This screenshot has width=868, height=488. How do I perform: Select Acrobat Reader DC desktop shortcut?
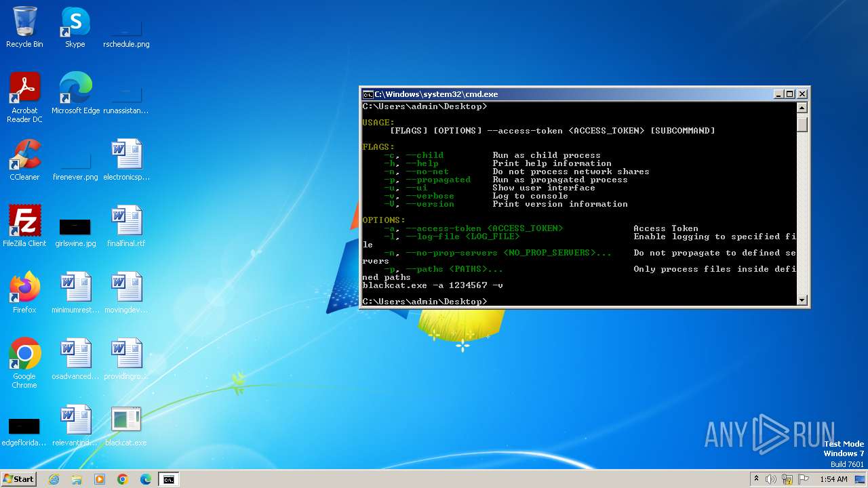coord(24,98)
